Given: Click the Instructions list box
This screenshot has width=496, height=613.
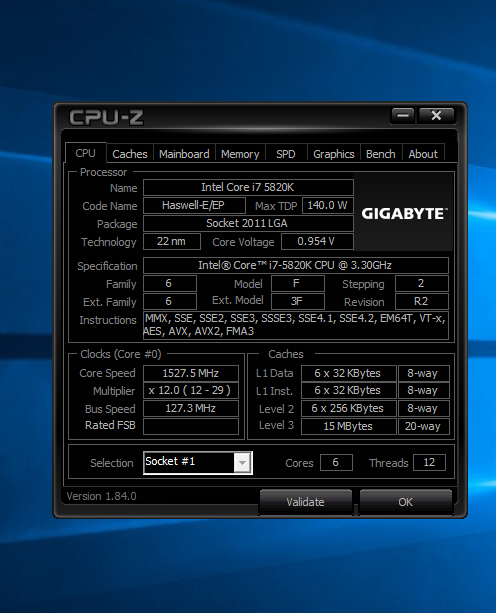Looking at the screenshot, I should (x=295, y=325).
